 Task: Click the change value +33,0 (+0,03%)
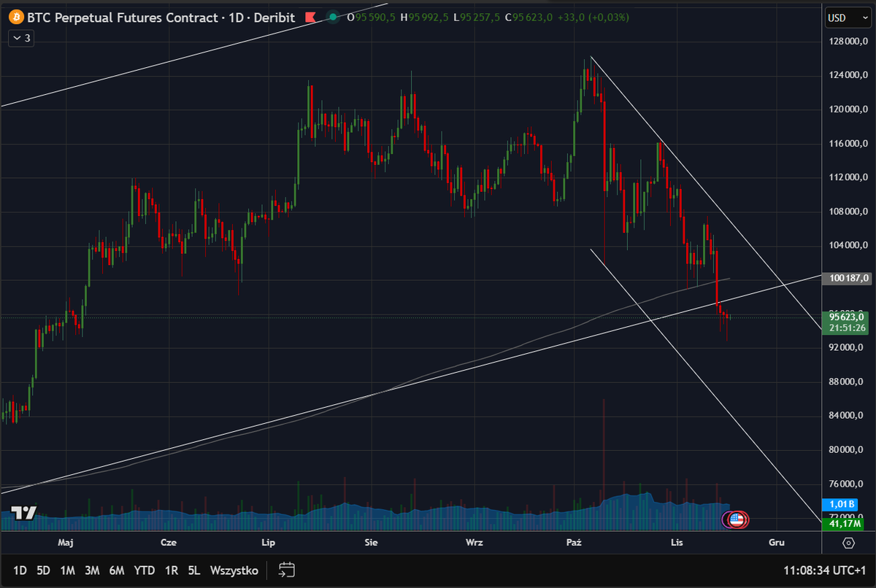coord(593,17)
